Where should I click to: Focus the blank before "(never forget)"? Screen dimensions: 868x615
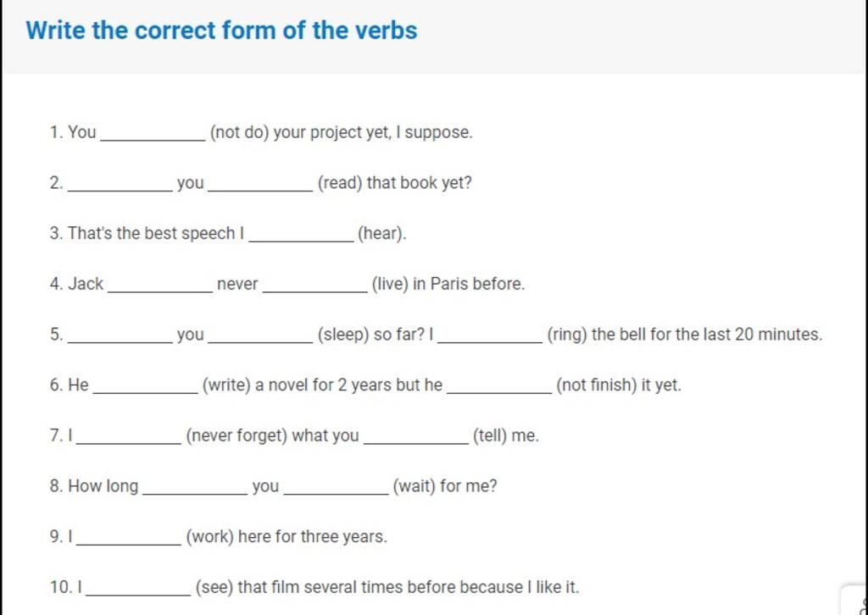coord(129,436)
